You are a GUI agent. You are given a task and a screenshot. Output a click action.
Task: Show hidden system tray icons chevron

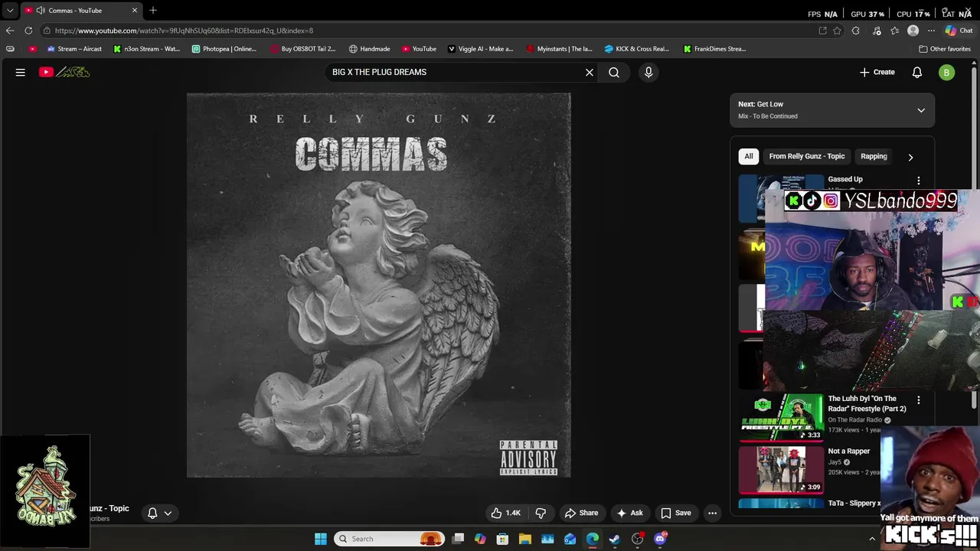(x=872, y=539)
